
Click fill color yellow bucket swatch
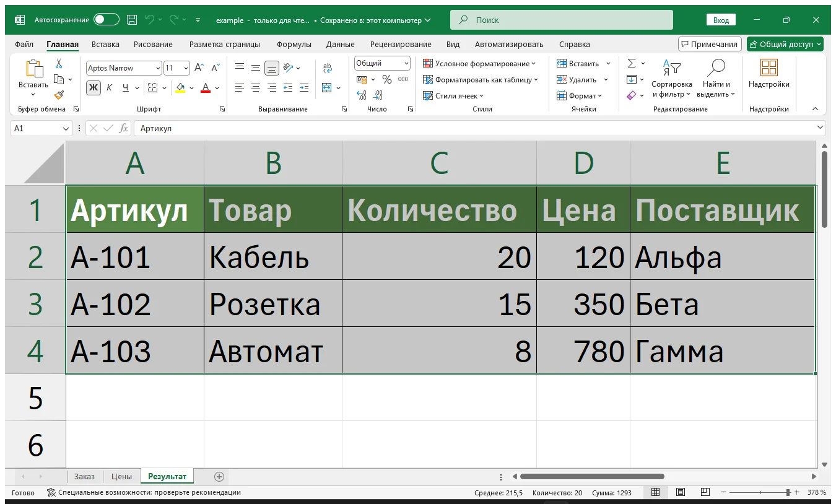point(180,87)
